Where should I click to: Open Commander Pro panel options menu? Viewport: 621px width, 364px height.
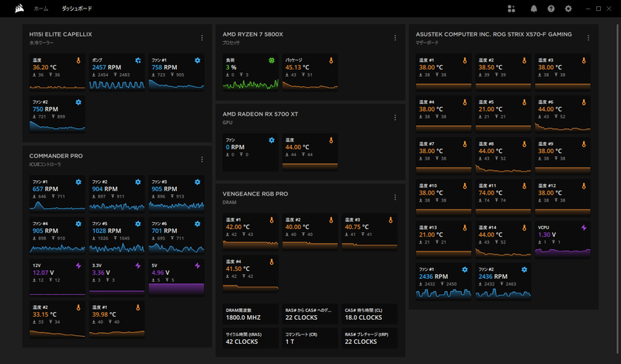[x=202, y=158]
